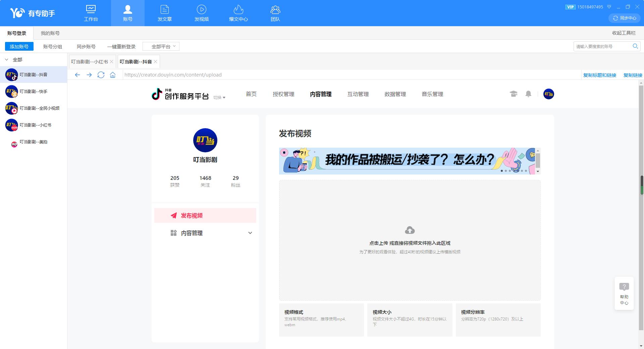Switch to the 我的账号 tab

click(50, 33)
